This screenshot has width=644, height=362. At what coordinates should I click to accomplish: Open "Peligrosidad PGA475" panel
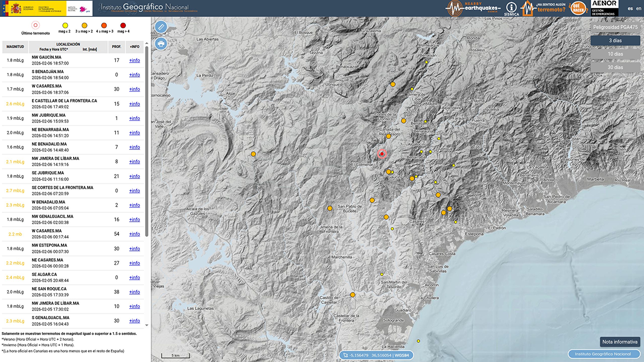pos(615,27)
